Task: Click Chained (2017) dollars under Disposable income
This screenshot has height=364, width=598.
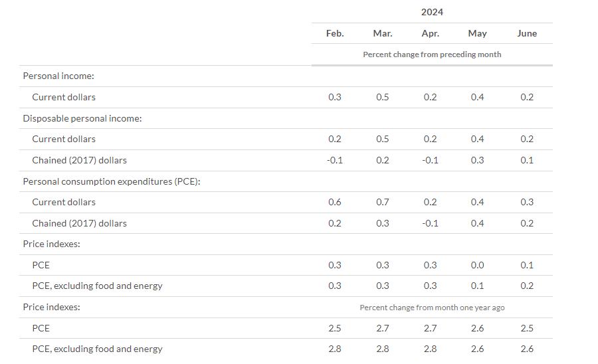Action: (79, 160)
